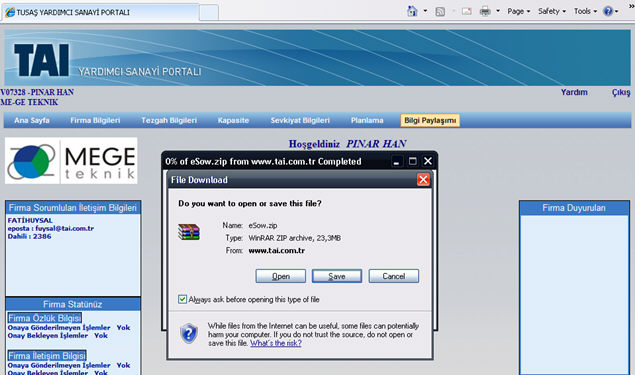Go to Ana Sayfa menu item
Screen dimensions: 635x375
click(x=32, y=120)
